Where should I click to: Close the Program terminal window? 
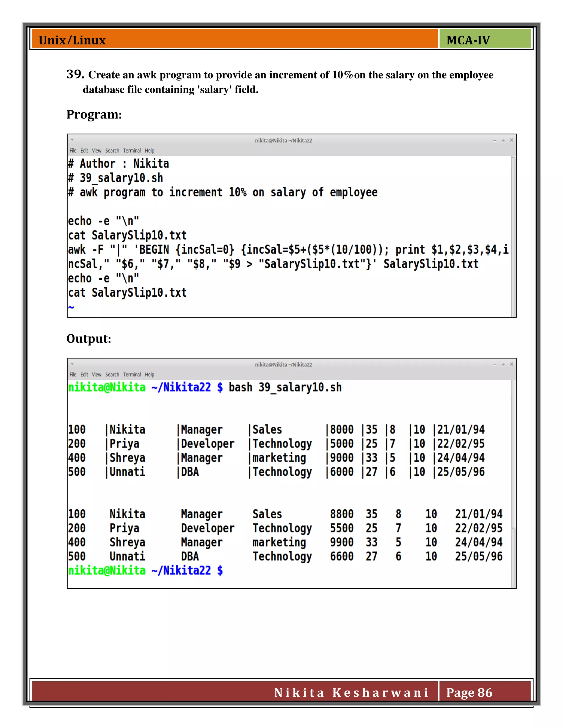pyautogui.click(x=511, y=140)
